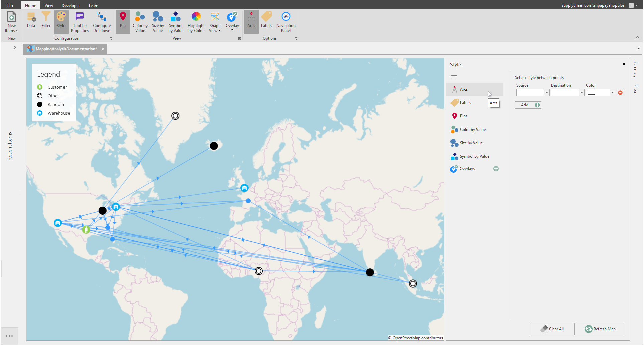Click the Style panel hamburger menu
This screenshot has height=345, width=644.
tap(454, 77)
